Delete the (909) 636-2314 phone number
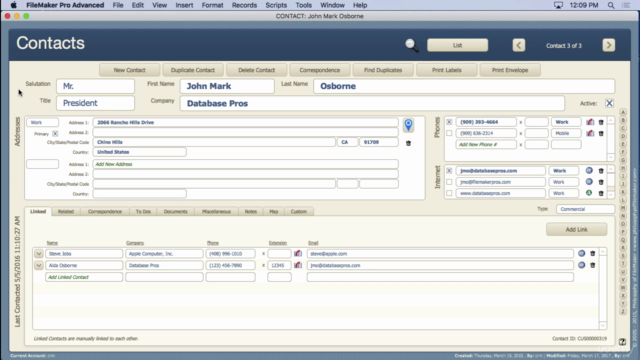The height and width of the screenshot is (360, 640). pos(601,133)
